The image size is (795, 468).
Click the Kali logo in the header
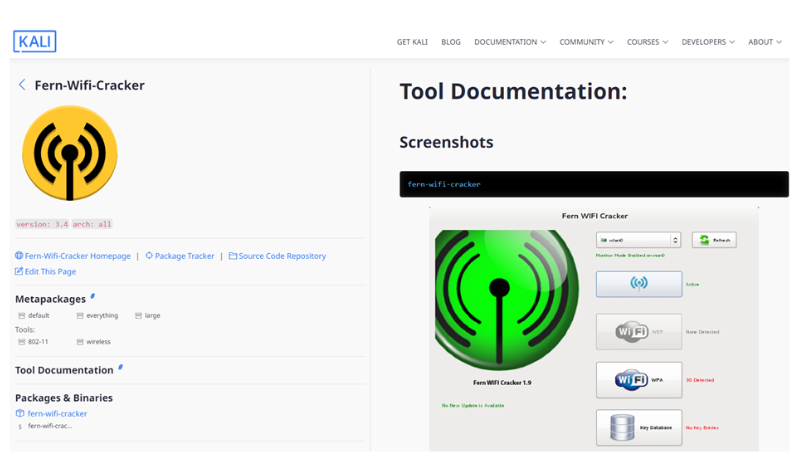tap(34, 41)
